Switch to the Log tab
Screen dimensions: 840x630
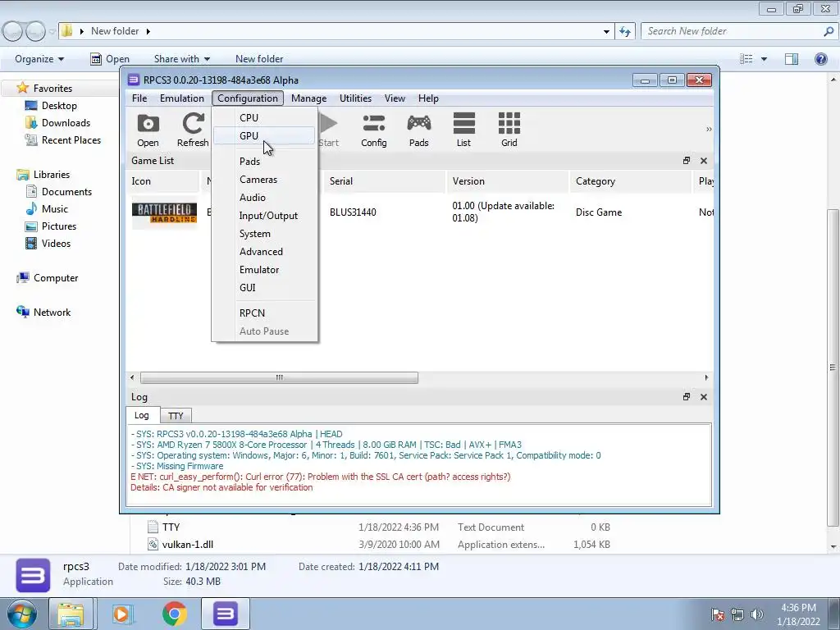point(142,415)
